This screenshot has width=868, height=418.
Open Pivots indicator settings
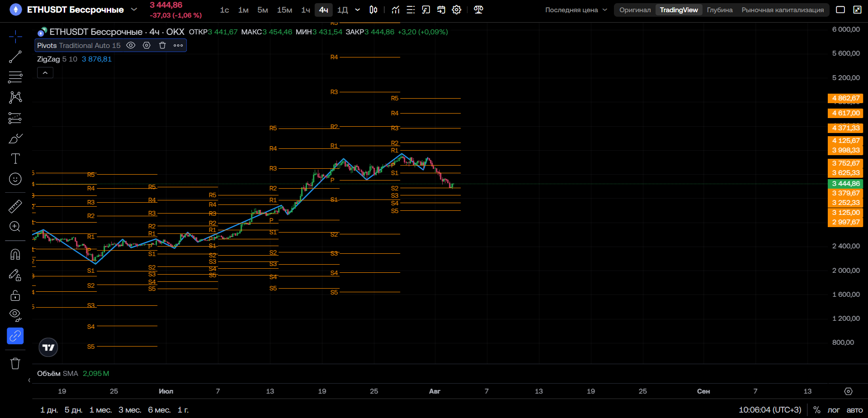146,45
